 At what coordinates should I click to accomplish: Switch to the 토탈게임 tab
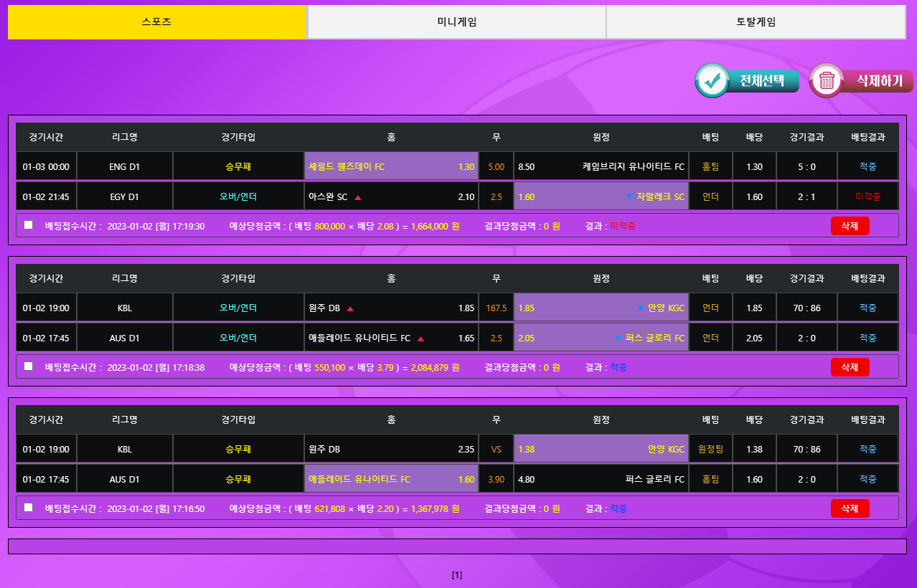pos(756,22)
